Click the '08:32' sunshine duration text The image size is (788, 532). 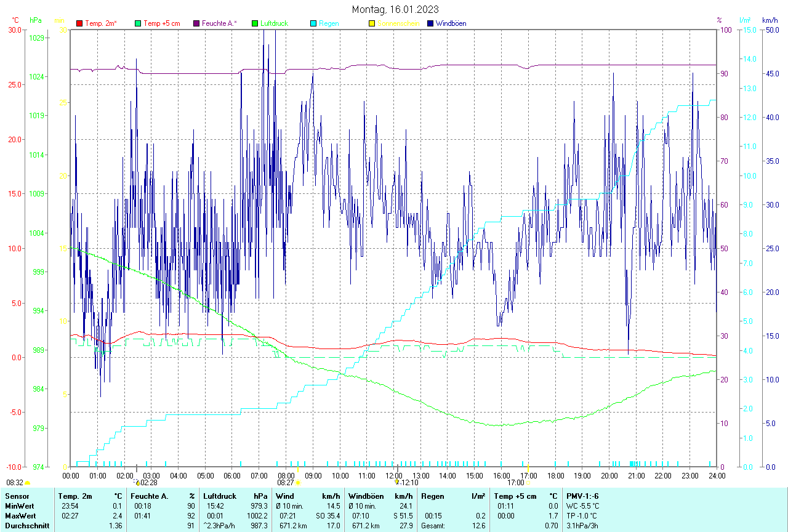coord(15,483)
